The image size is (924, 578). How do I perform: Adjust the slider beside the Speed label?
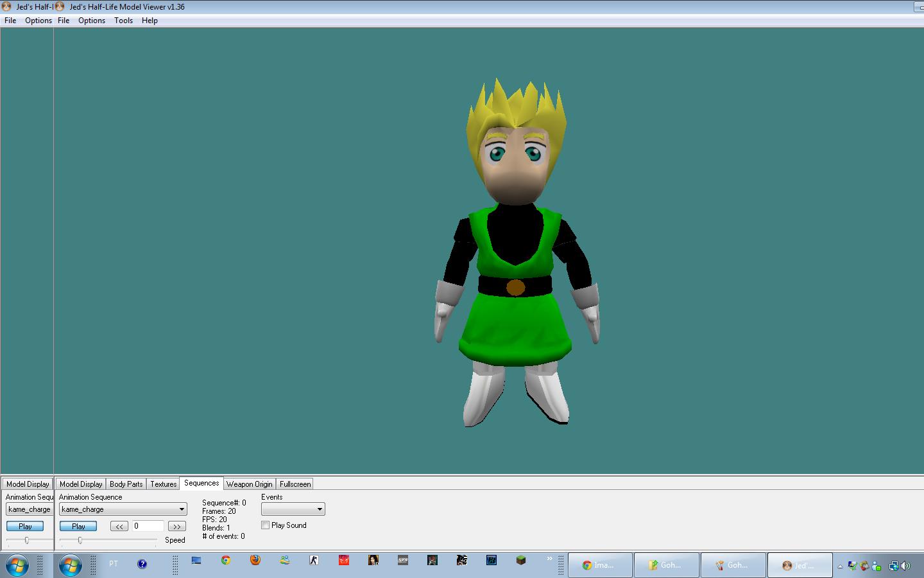108,540
